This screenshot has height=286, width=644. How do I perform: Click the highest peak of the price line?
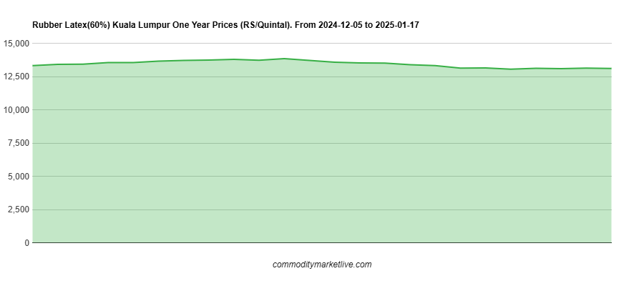point(284,59)
